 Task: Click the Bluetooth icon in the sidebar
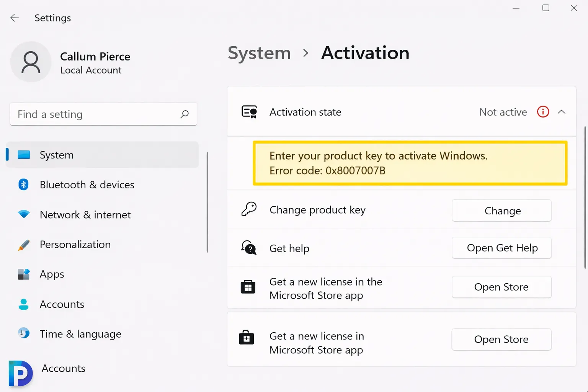24,185
